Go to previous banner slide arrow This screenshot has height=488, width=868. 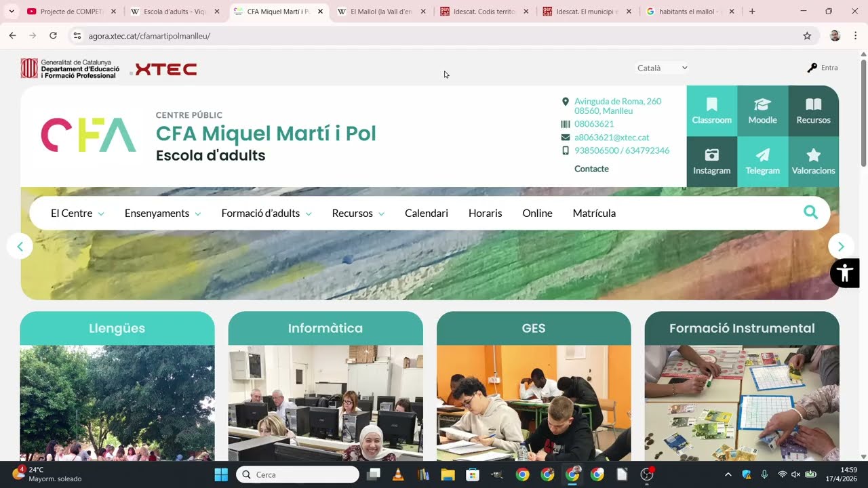(20, 246)
